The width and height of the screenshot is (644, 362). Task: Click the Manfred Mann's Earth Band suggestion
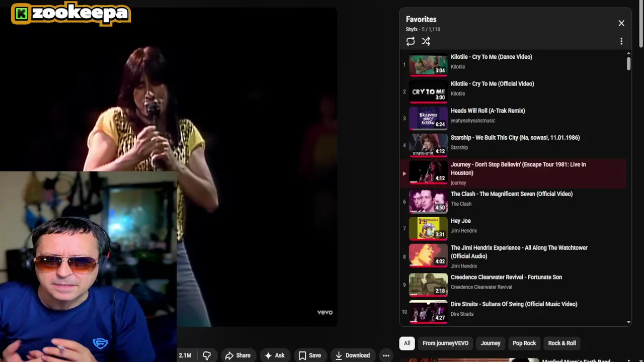pyautogui.click(x=576, y=360)
